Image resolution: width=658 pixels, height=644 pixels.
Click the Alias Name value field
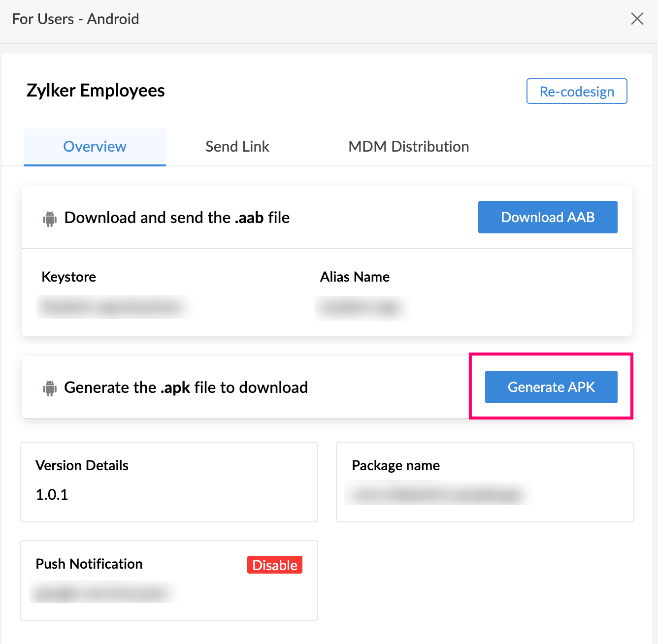(361, 308)
